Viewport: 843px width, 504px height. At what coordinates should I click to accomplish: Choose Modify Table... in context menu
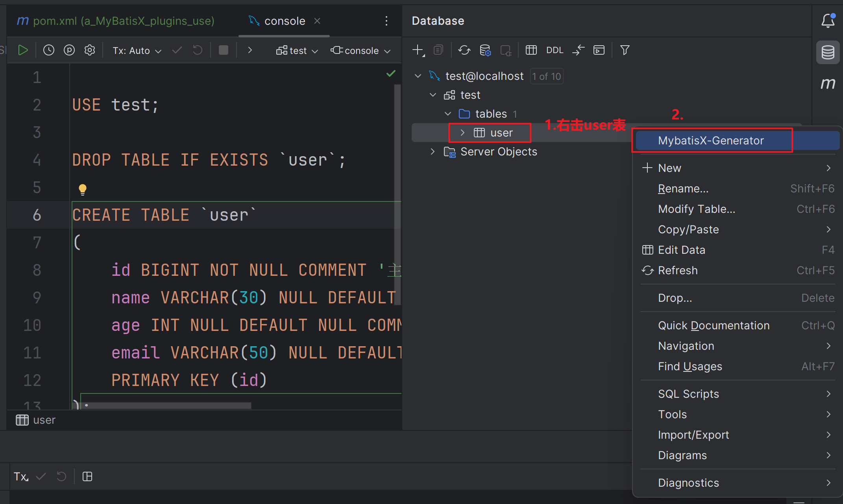(x=697, y=209)
